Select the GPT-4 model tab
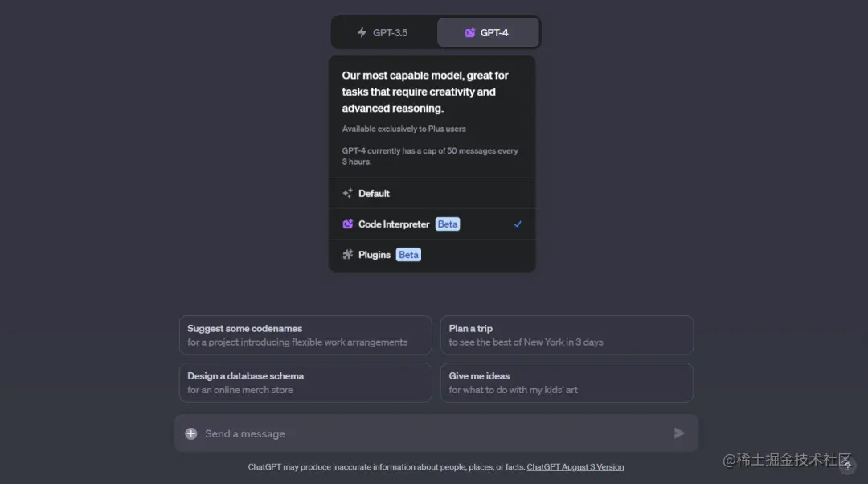 pos(488,33)
